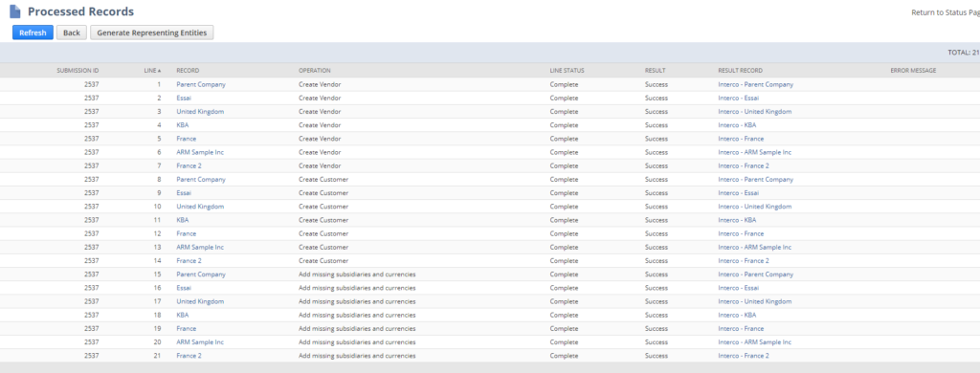
Task: Open Essai record on line 9
Action: tap(184, 193)
